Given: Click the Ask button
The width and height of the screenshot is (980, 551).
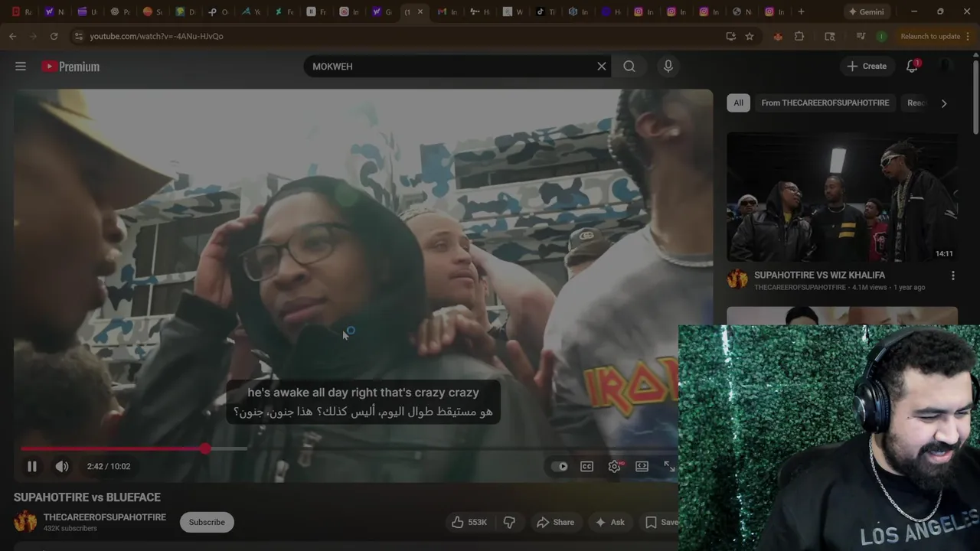Looking at the screenshot, I should pyautogui.click(x=610, y=522).
